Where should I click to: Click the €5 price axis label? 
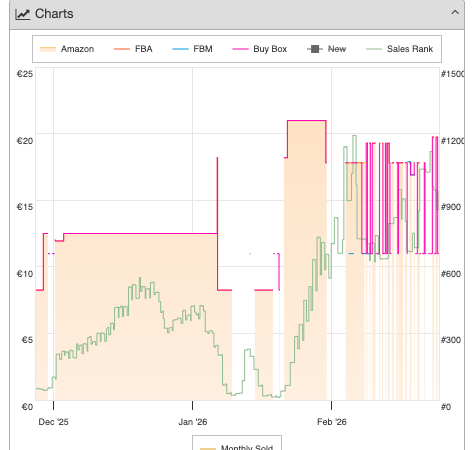(x=27, y=340)
